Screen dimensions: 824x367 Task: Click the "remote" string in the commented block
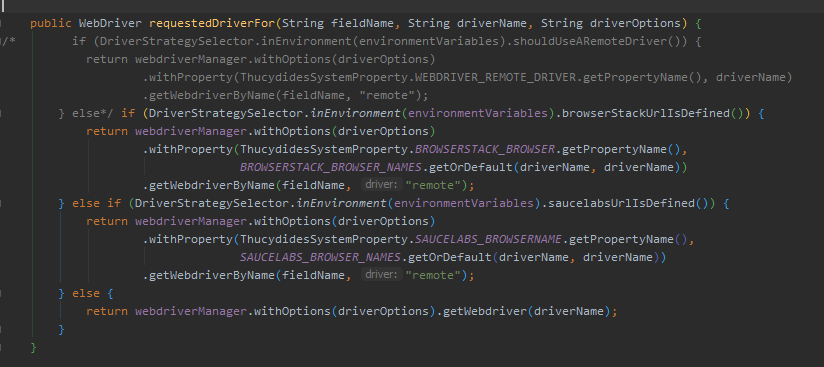pos(387,95)
